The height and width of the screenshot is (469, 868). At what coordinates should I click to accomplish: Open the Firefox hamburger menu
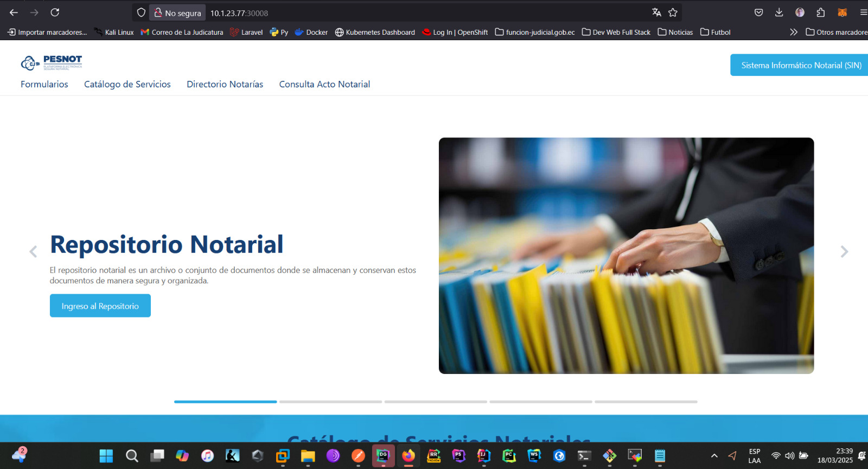(x=863, y=12)
